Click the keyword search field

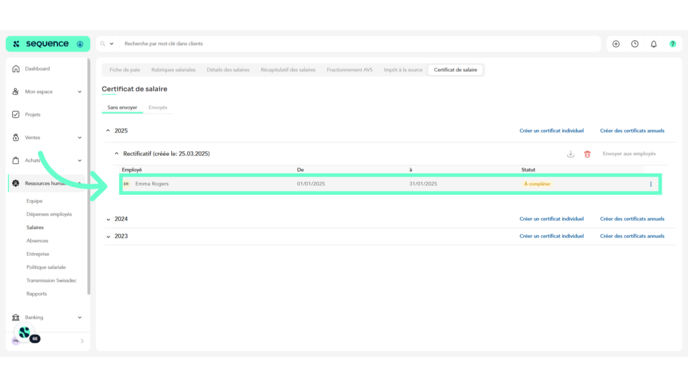tap(360, 44)
